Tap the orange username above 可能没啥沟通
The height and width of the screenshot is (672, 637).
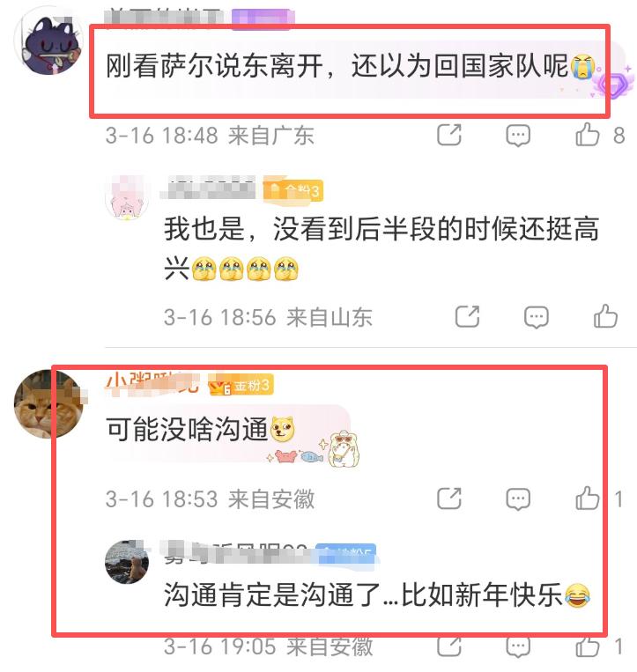[152, 382]
